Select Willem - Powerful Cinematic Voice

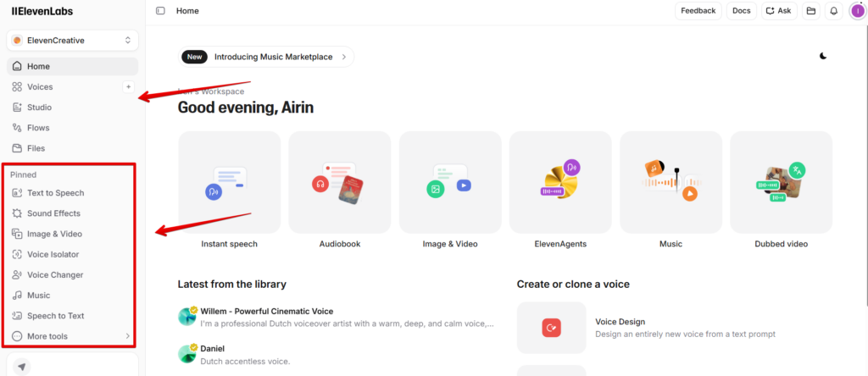coord(336,318)
